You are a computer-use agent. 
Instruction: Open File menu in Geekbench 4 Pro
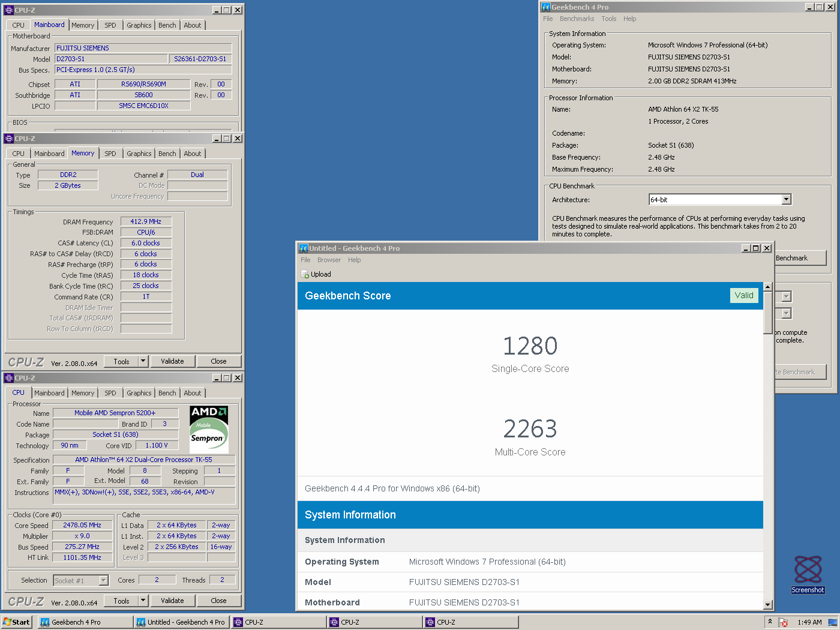click(x=548, y=19)
